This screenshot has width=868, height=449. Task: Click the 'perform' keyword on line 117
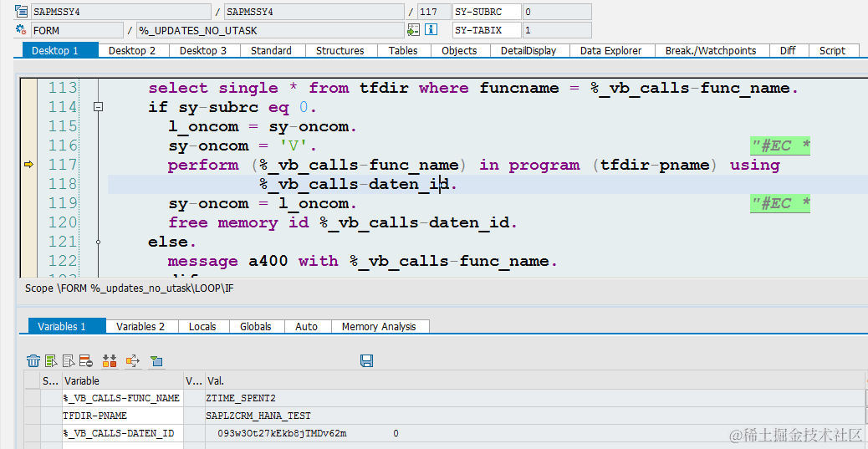coord(203,165)
